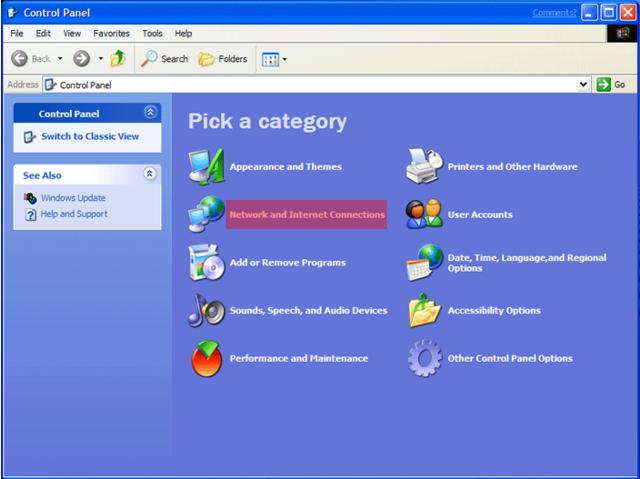Open the Search toolbar button
Viewport: 640px width, 479px height.
pyautogui.click(x=164, y=59)
